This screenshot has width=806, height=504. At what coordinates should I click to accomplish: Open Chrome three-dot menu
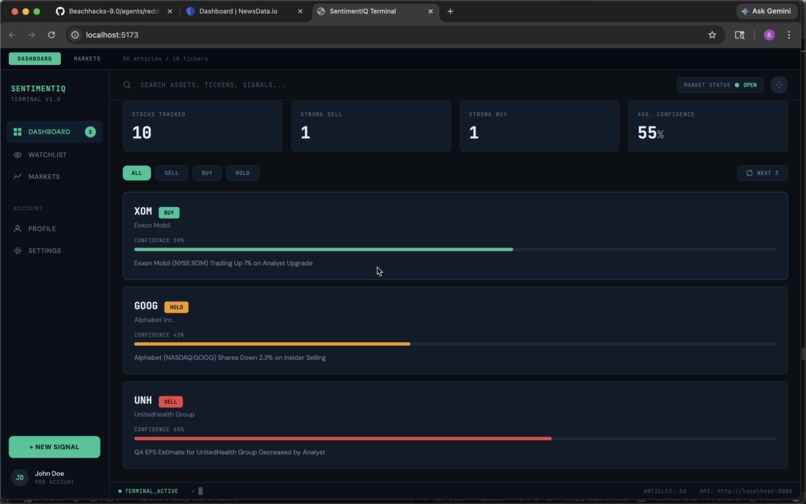click(789, 35)
